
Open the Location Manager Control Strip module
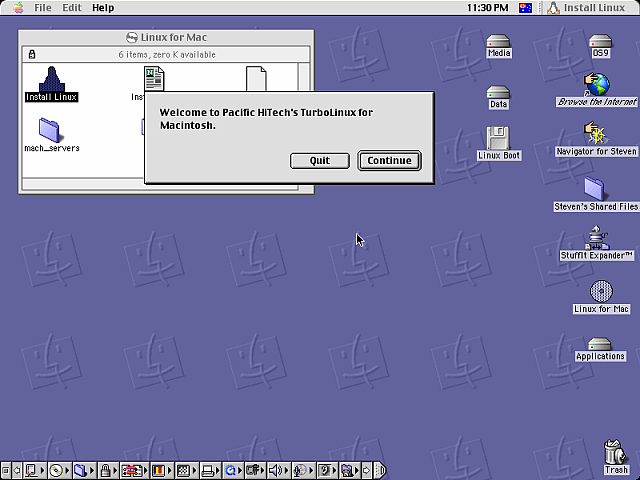pos(134,471)
